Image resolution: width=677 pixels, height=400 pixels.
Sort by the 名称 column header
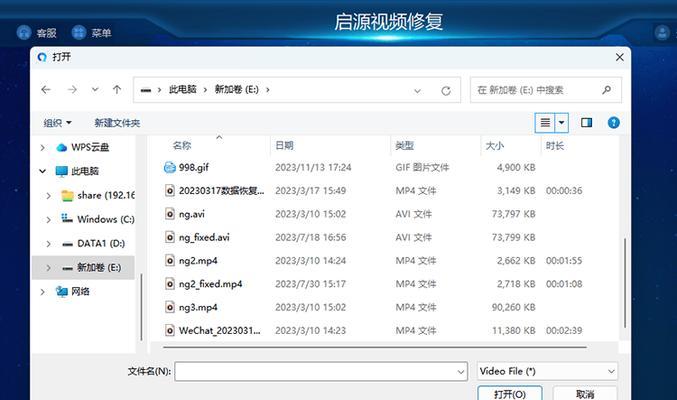(182, 146)
